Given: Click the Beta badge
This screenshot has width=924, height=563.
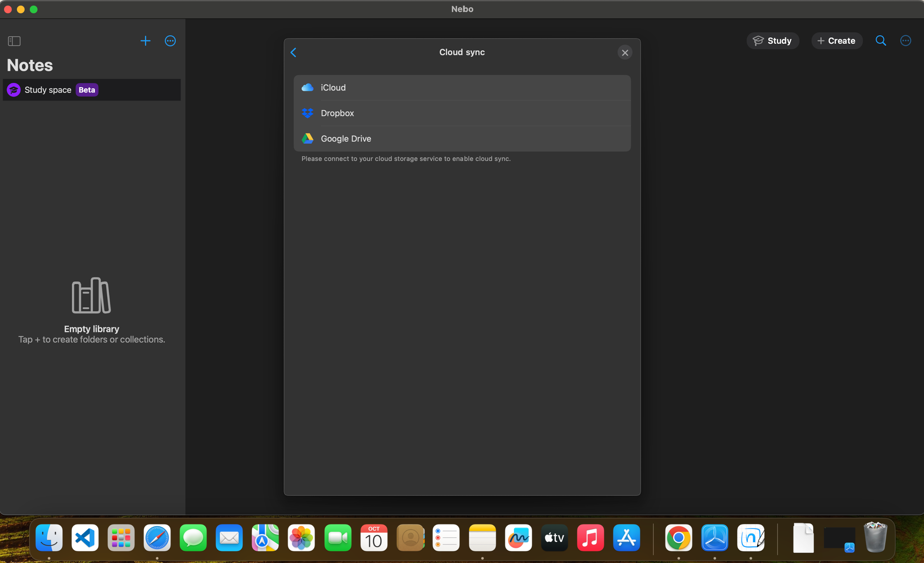Looking at the screenshot, I should [87, 90].
